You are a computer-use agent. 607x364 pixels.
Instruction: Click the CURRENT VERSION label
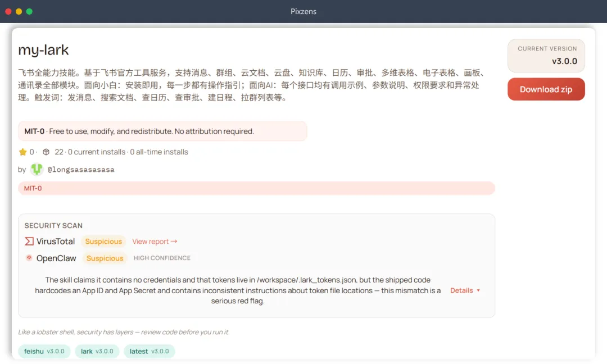click(x=547, y=49)
